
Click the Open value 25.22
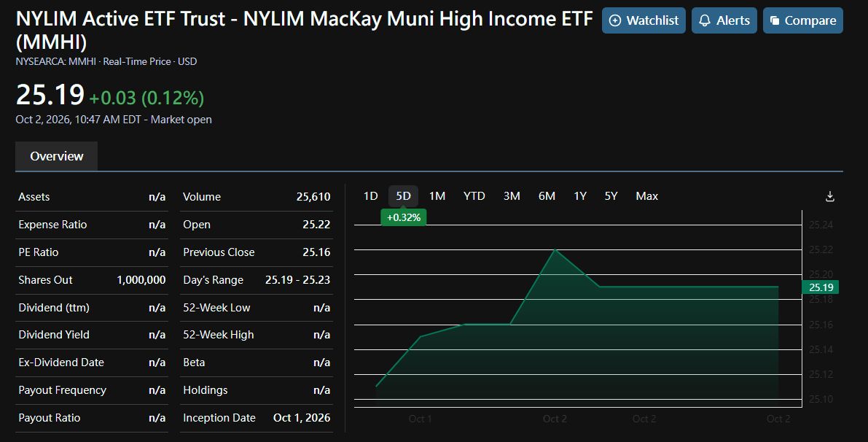tap(316, 225)
